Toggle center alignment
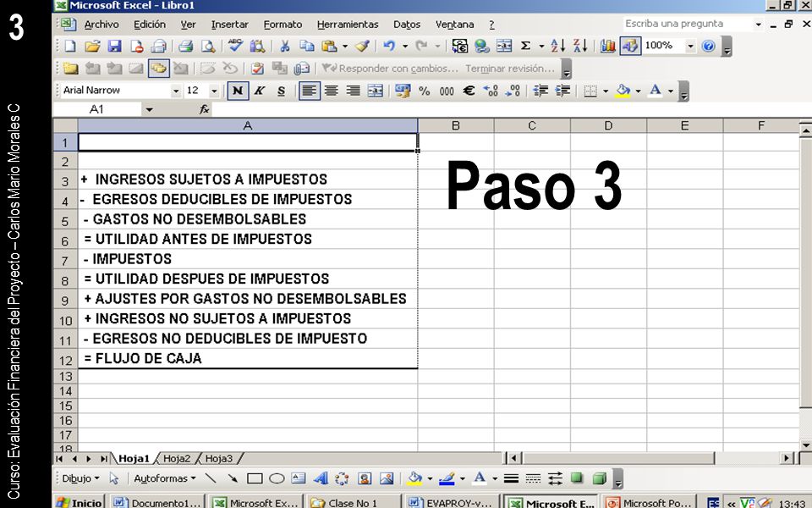This screenshot has height=508, width=812. point(332,91)
